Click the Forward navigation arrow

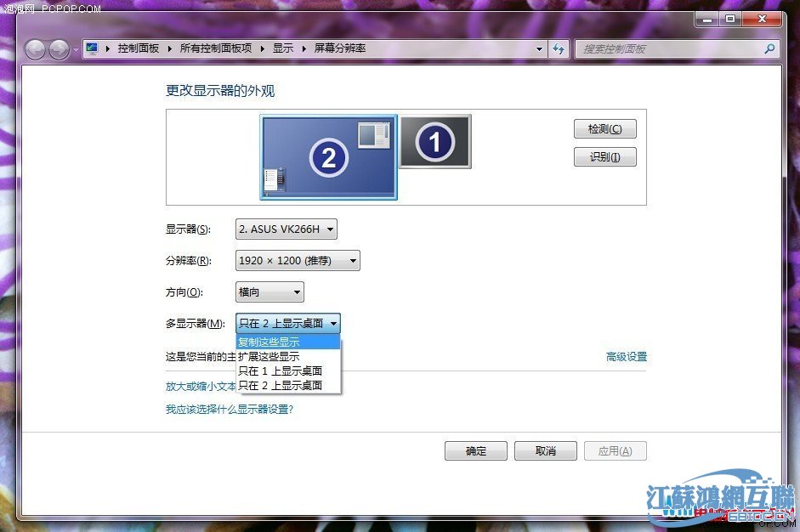pyautogui.click(x=60, y=49)
